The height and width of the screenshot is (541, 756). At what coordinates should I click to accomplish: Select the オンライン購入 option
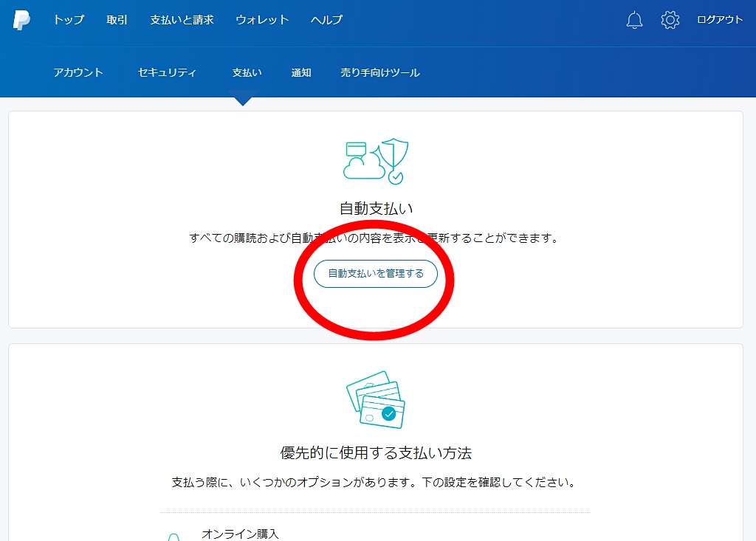click(x=241, y=534)
